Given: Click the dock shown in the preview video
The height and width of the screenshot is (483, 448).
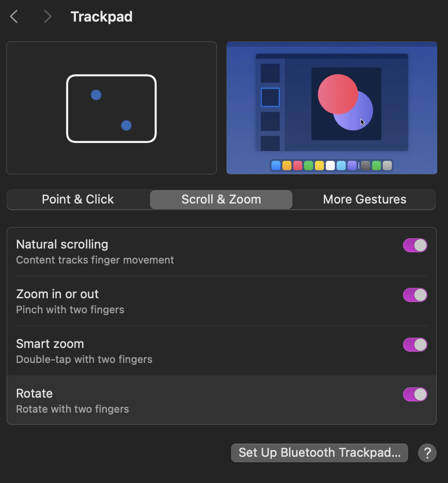Looking at the screenshot, I should (331, 166).
